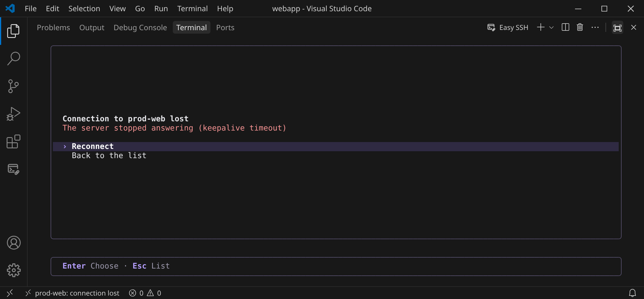Open the Edit menu
The image size is (644, 299).
click(x=53, y=9)
